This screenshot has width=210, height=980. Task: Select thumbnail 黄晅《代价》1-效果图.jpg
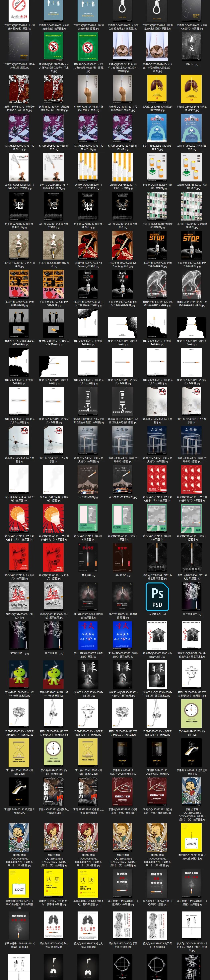[x=88, y=323]
